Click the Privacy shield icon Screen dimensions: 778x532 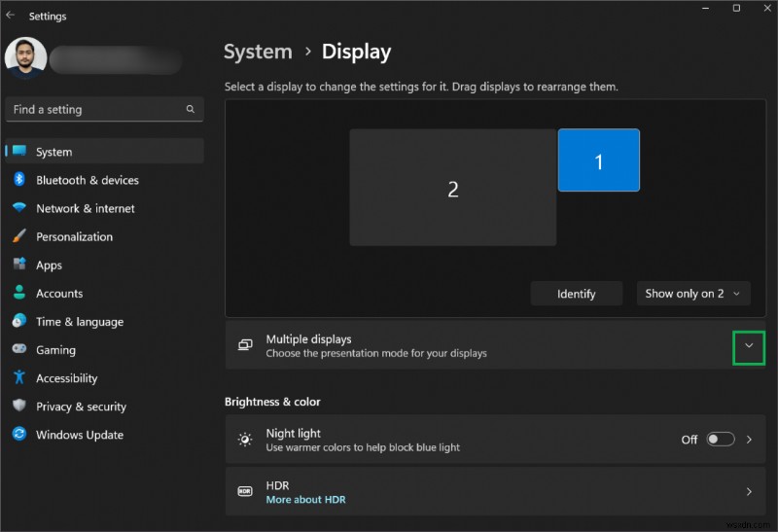pos(19,406)
